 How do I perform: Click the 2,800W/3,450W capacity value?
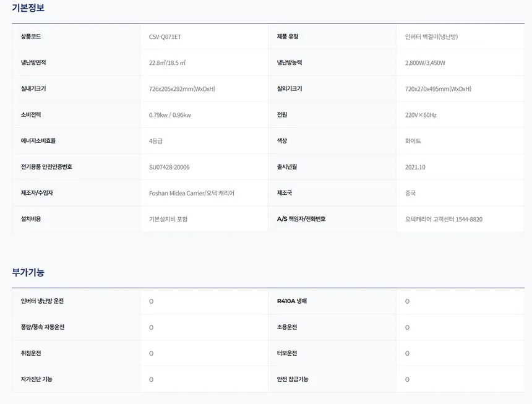coord(425,62)
